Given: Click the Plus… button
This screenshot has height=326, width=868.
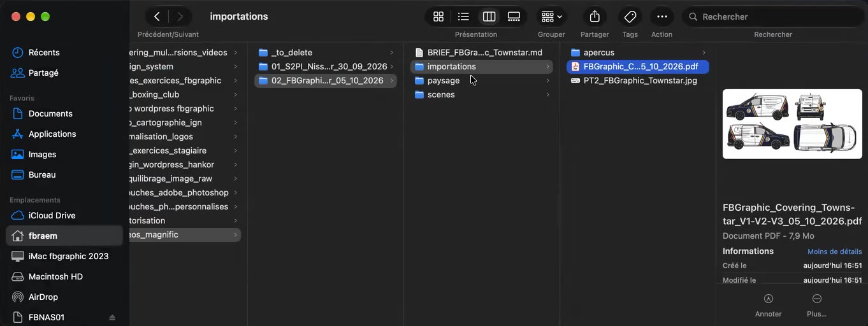Looking at the screenshot, I should pyautogui.click(x=816, y=305).
